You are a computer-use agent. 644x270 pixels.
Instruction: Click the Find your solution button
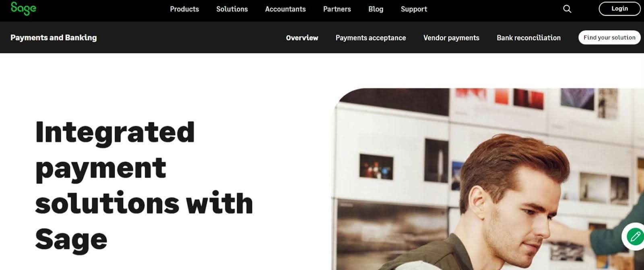pyautogui.click(x=609, y=37)
